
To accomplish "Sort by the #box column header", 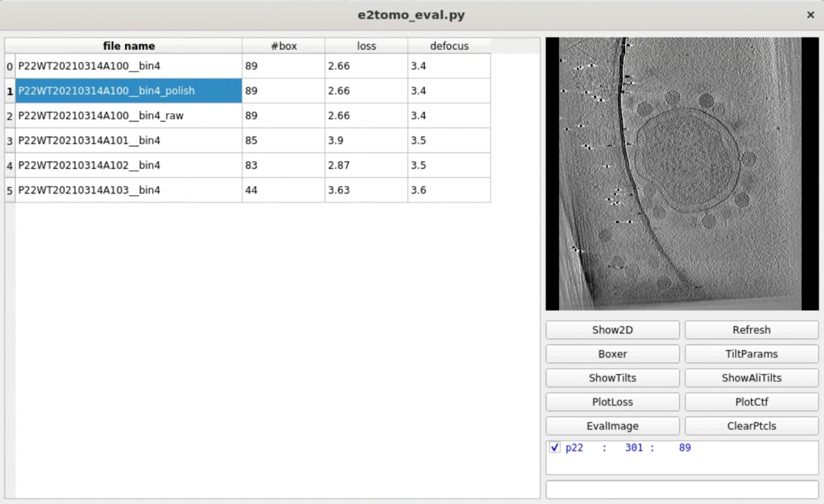I will [x=284, y=46].
